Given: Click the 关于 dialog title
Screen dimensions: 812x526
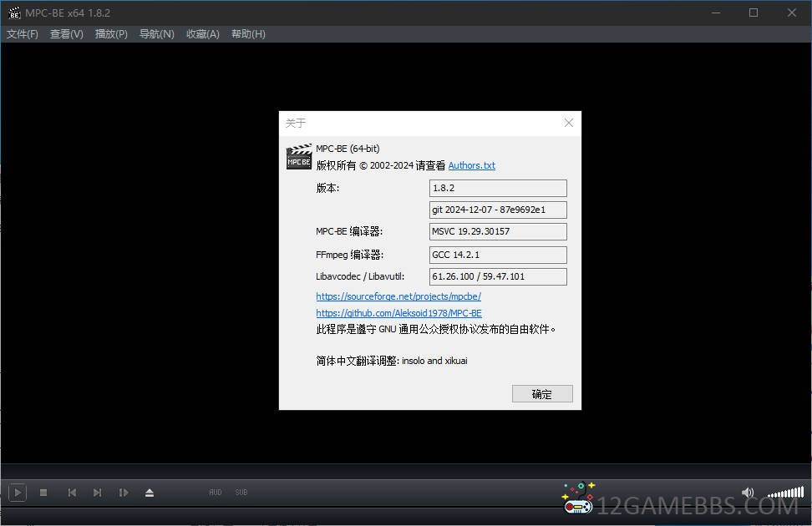Looking at the screenshot, I should coord(296,124).
